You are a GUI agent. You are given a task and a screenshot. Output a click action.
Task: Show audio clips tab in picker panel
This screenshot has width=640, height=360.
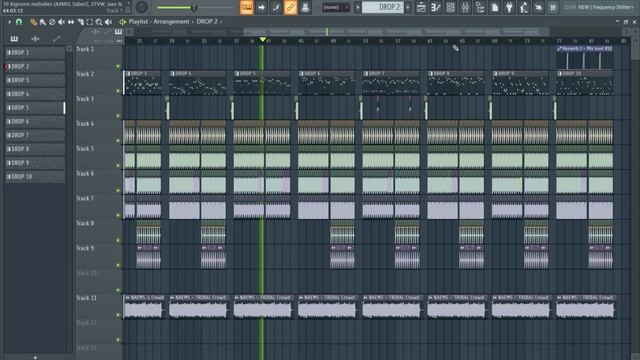(x=35, y=39)
